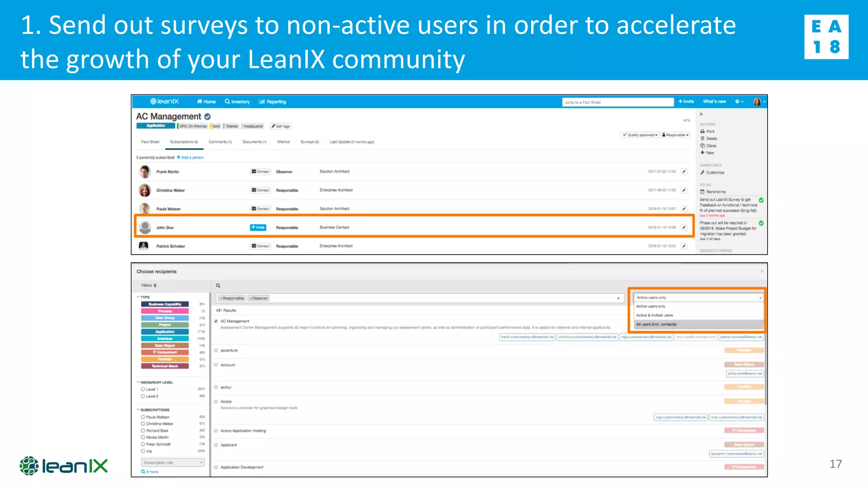Image resolution: width=868 pixels, height=488 pixels.
Task: Choose All users (incl. contacts) option
Action: pyautogui.click(x=698, y=324)
